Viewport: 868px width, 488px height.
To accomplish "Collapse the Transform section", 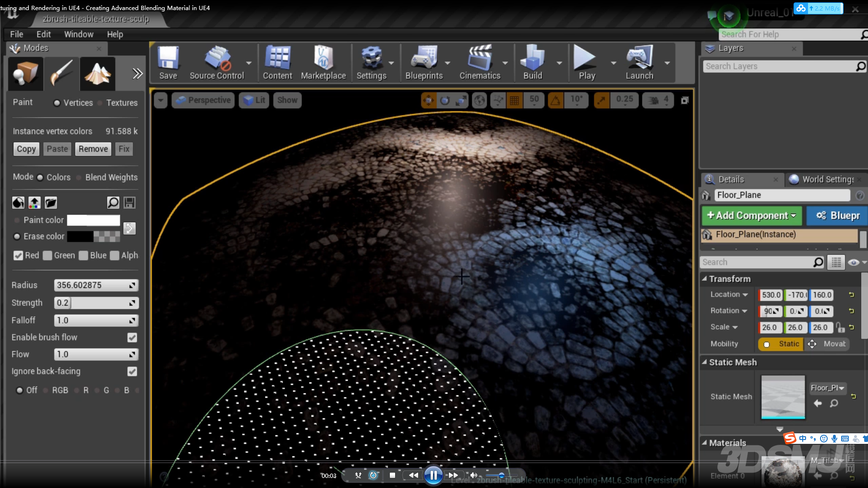I will click(x=704, y=279).
